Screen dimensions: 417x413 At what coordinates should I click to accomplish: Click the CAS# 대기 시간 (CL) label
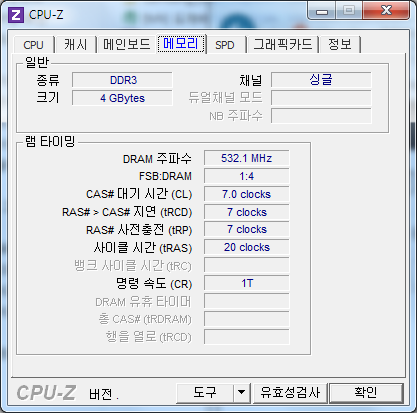click(x=139, y=194)
